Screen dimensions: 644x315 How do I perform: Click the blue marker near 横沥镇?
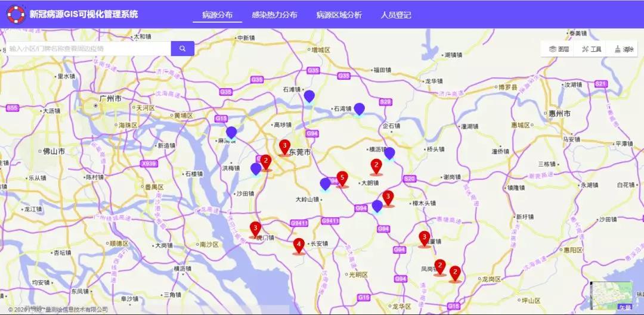coord(389,154)
